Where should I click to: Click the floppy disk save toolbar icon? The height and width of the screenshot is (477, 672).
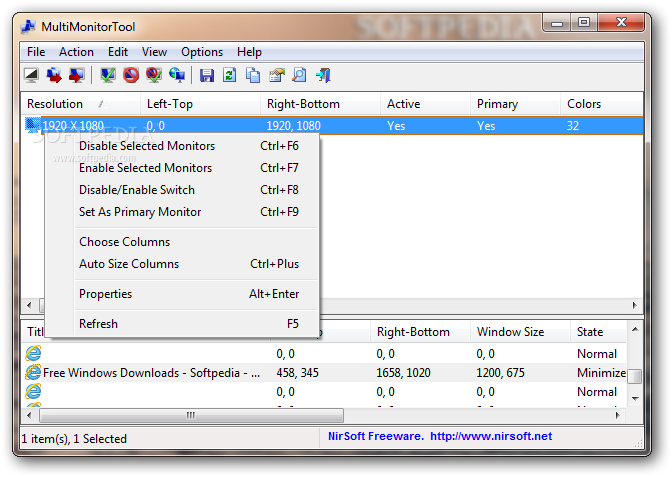pyautogui.click(x=207, y=75)
